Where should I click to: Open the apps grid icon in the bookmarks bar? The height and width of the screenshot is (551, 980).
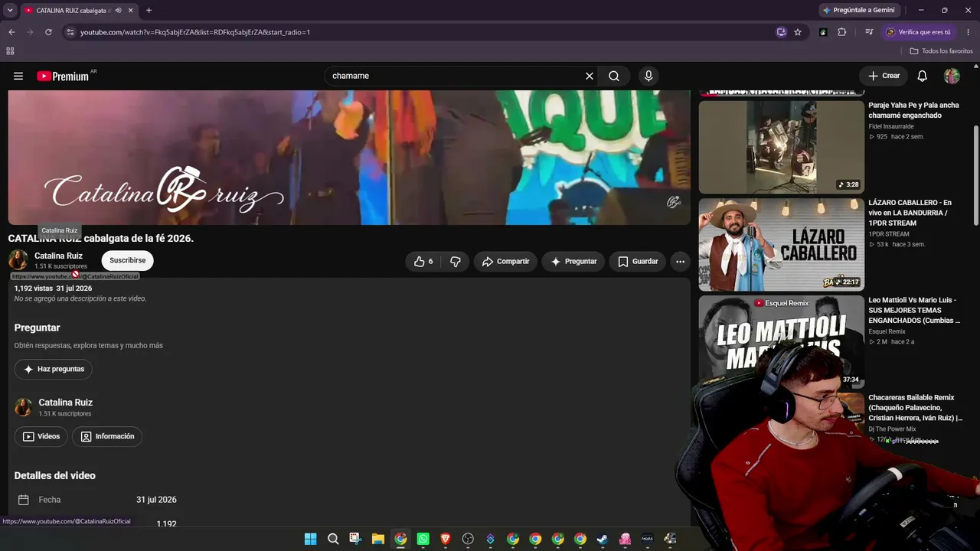tap(10, 51)
